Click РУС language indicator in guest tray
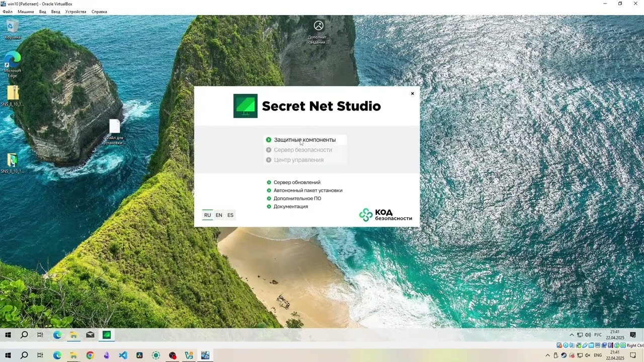The image size is (644, 362). pyautogui.click(x=598, y=335)
